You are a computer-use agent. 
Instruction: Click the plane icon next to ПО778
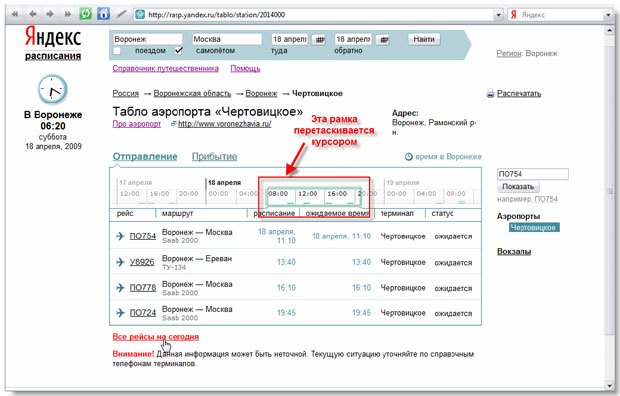pyautogui.click(x=120, y=288)
